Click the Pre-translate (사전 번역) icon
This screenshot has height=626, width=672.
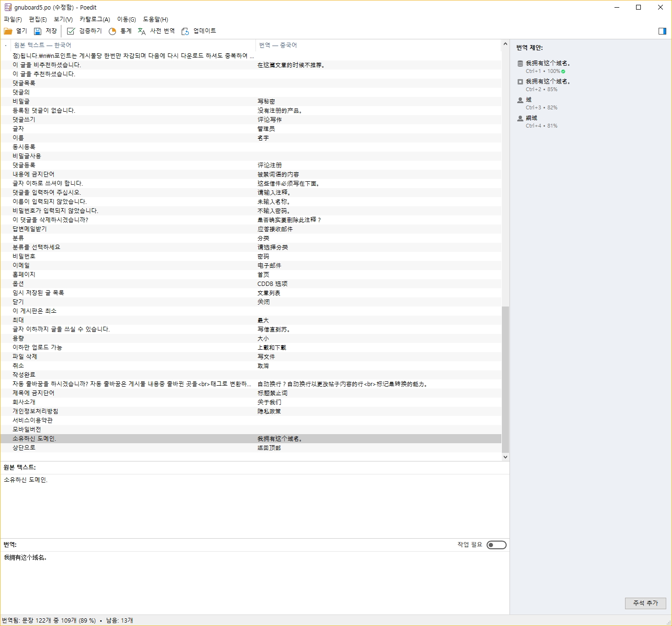(x=142, y=31)
